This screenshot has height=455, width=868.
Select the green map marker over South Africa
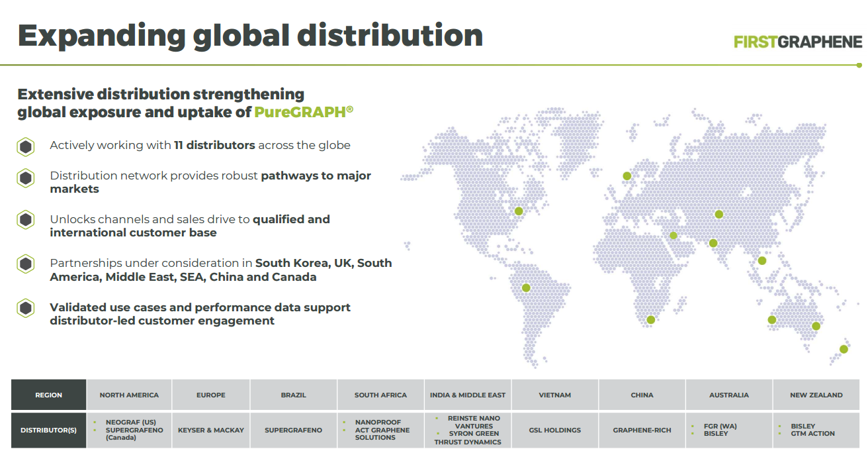tap(651, 320)
